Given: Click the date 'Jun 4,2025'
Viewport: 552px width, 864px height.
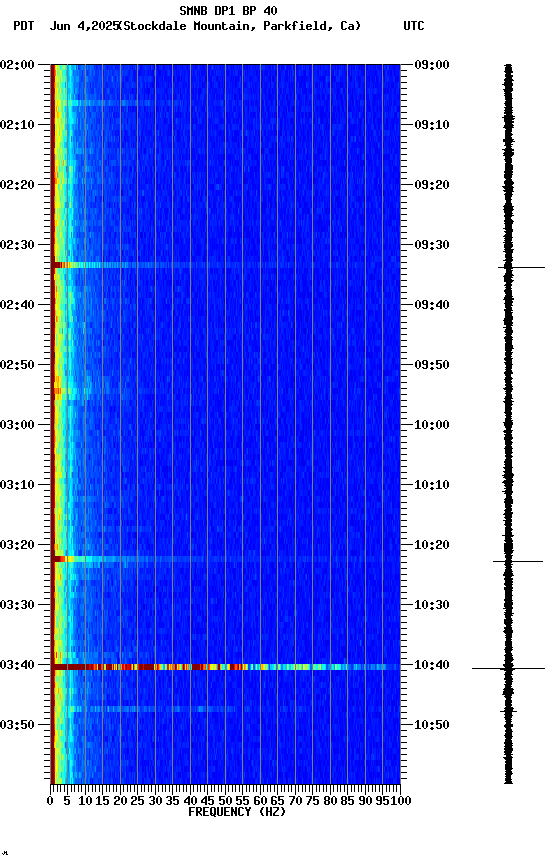Looking at the screenshot, I should click(x=84, y=26).
